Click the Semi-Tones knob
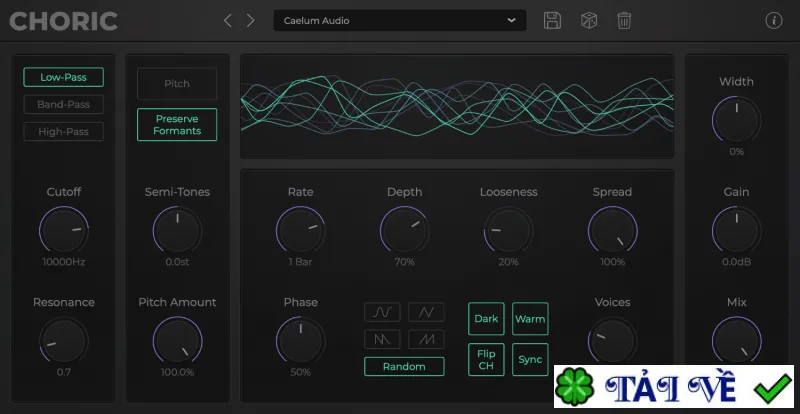The image size is (800, 414). 177,230
